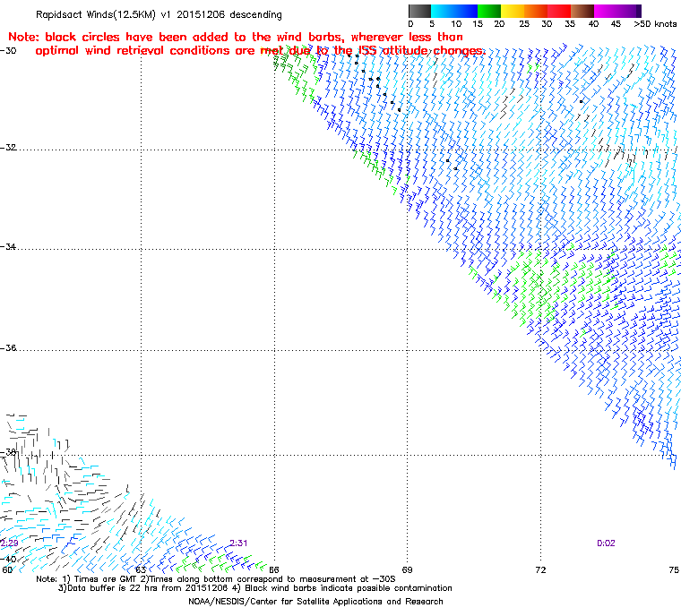The image size is (681, 616).
Task: Click the yellow 20-25 knots color segment
Action: point(513,11)
